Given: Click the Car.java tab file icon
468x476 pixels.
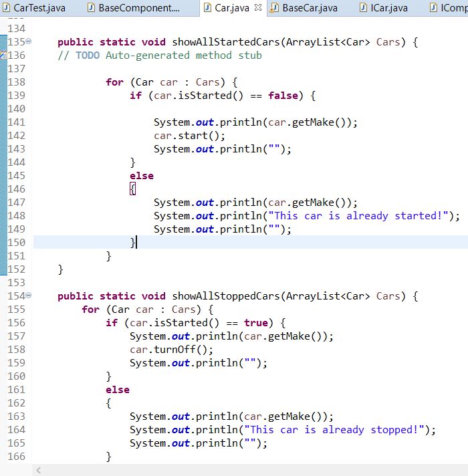Looking at the screenshot, I should [207, 7].
